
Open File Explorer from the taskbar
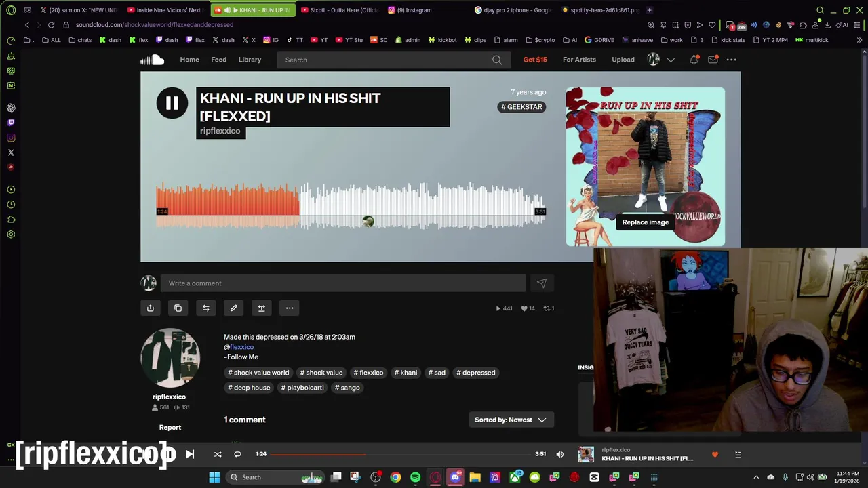pos(475,477)
